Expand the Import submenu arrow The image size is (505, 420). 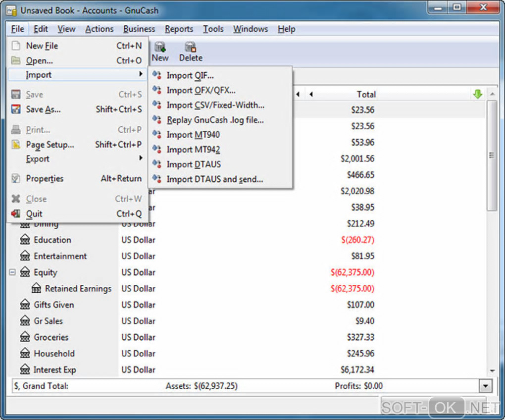click(141, 74)
